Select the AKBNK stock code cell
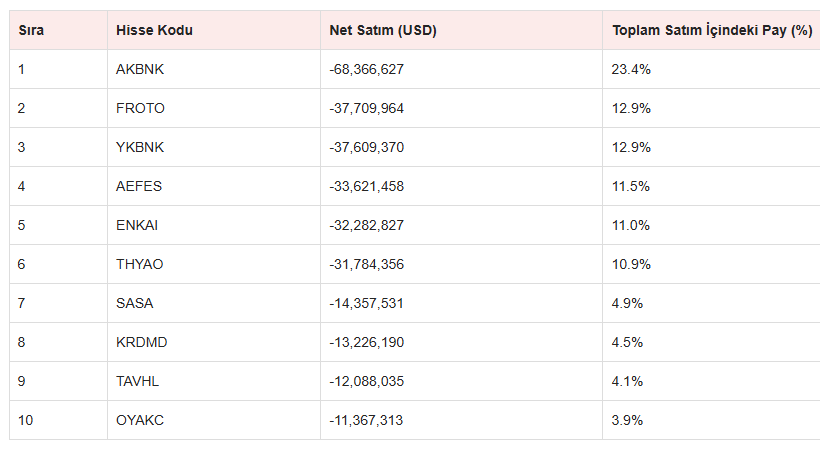The width and height of the screenshot is (820, 451). pos(139,69)
